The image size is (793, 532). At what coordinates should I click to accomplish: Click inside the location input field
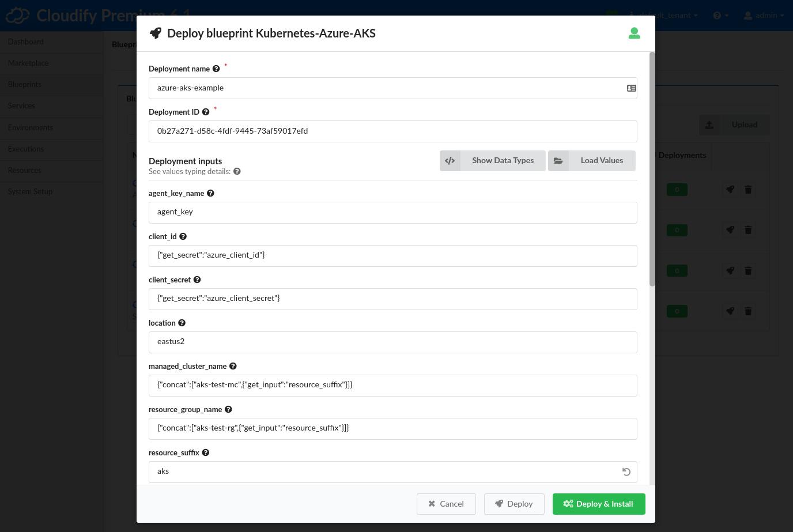pyautogui.click(x=393, y=342)
